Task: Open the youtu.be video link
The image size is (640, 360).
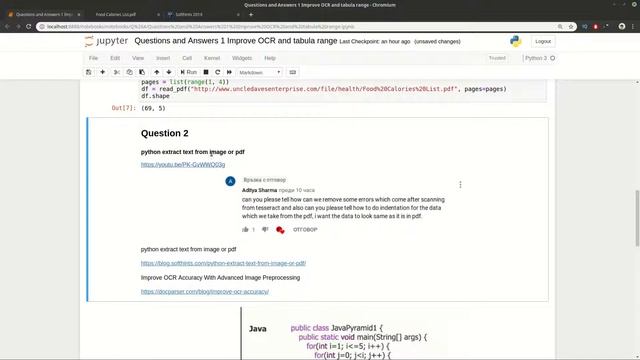Action: point(183,164)
